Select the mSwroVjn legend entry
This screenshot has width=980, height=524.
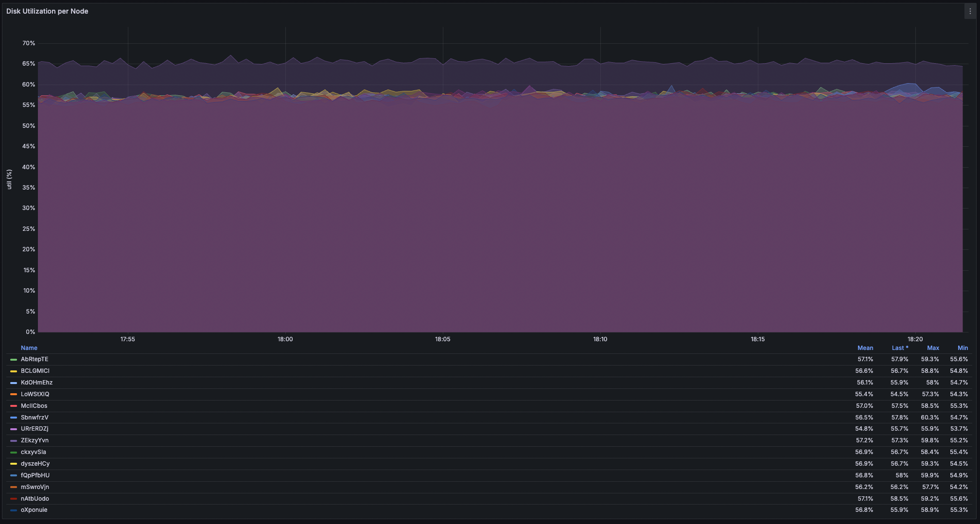(34, 487)
